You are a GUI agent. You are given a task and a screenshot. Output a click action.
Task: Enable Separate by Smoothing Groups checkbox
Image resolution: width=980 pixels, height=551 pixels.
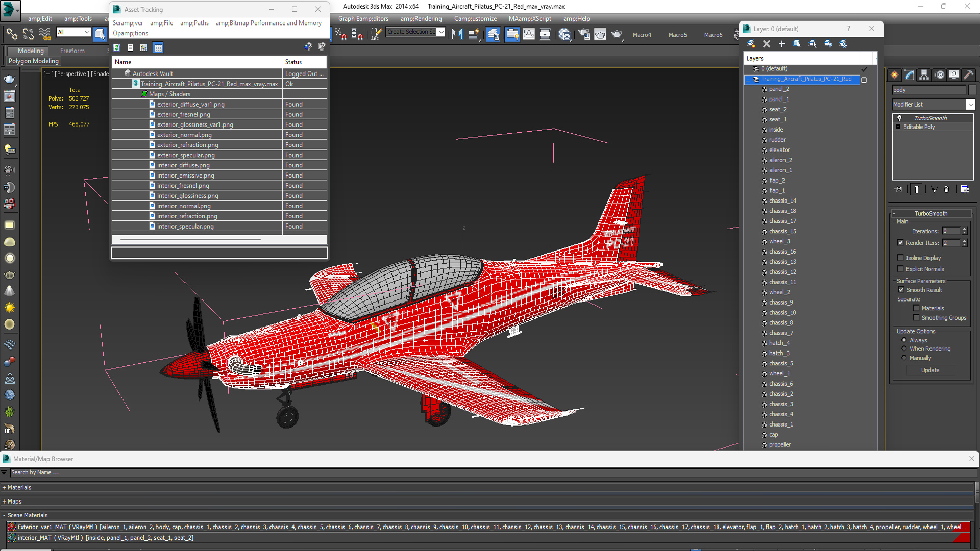916,318
